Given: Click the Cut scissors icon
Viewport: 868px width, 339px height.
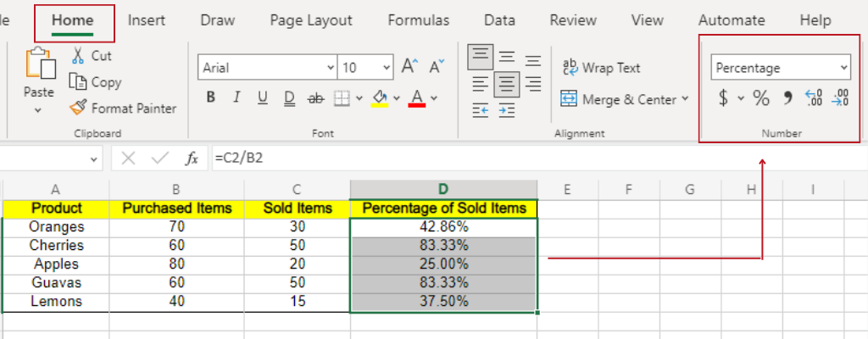Looking at the screenshot, I should [78, 56].
